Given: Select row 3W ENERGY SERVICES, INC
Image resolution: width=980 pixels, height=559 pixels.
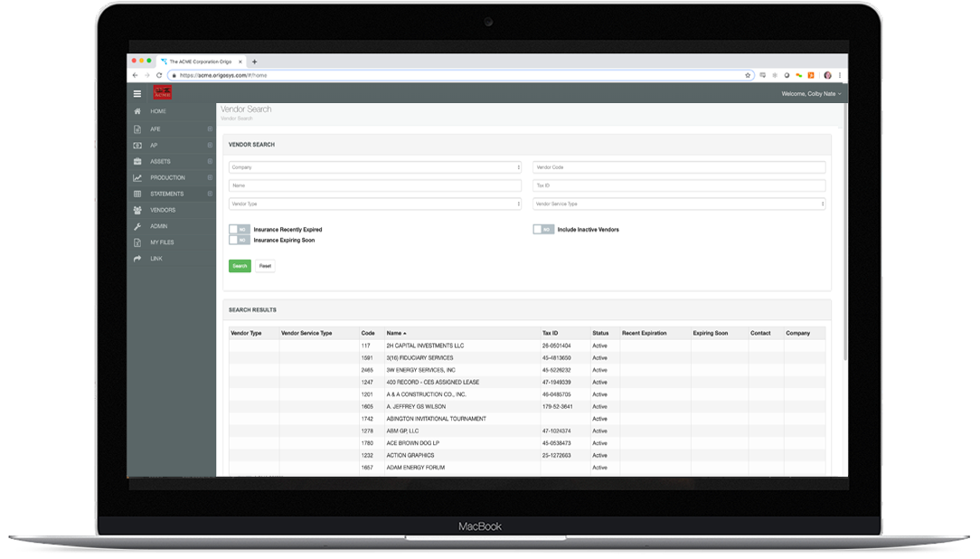Looking at the screenshot, I should (527, 370).
